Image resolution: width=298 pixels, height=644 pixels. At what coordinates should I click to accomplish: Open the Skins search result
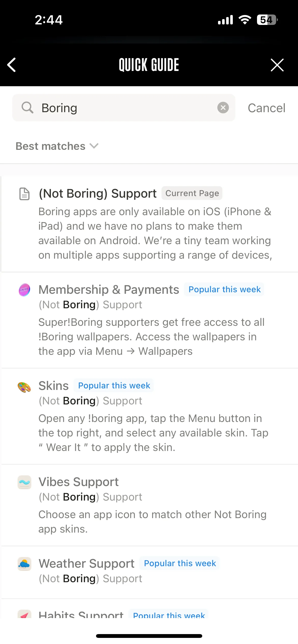(150, 416)
